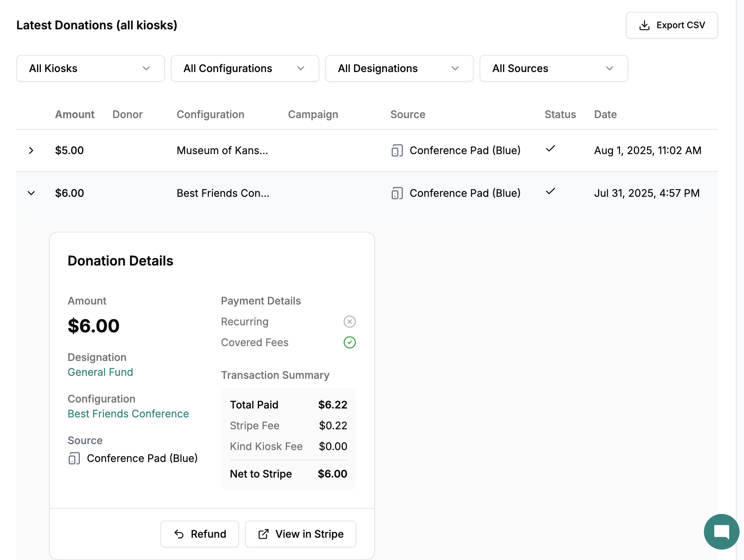
Task: Click the download icon in Export CSV
Action: coord(645,25)
